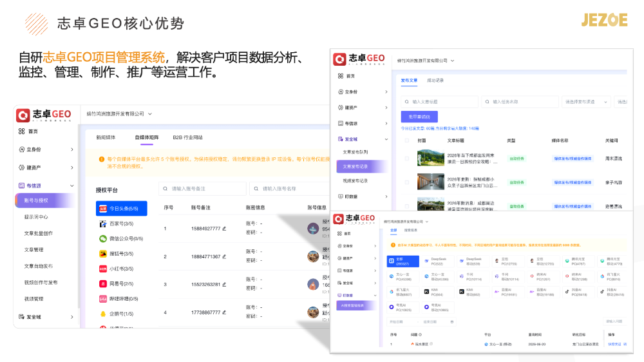Expand 发全域 chevron in left window
This screenshot has width=644, height=362.
coord(72,317)
